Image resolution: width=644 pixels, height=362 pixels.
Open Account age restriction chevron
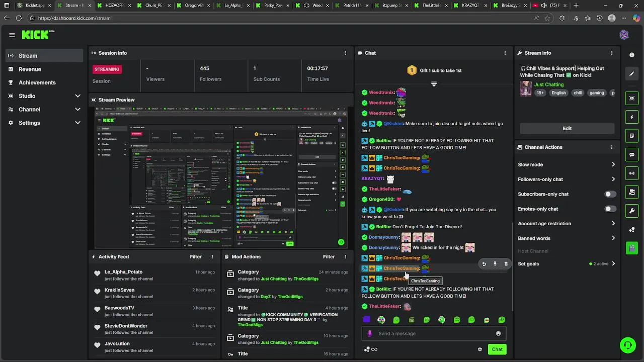(613, 223)
